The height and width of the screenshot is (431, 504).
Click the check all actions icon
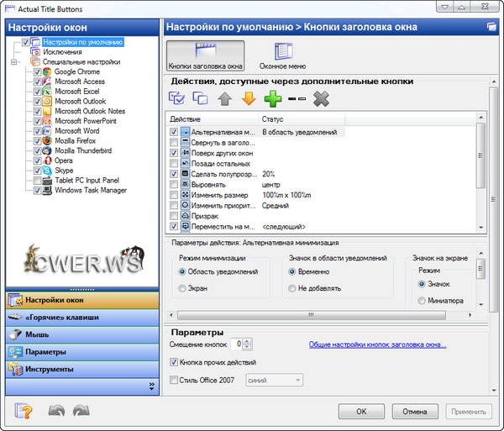pos(178,99)
